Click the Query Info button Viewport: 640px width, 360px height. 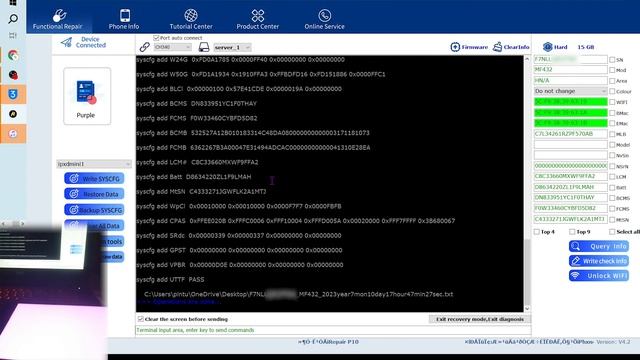pos(599,246)
